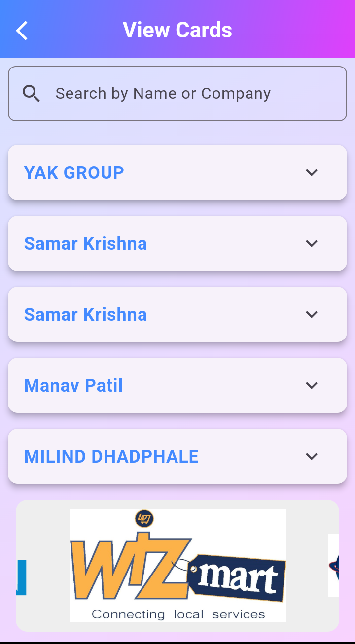Show the partially visible blue banner on left
The image size is (355, 644).
coord(21,577)
